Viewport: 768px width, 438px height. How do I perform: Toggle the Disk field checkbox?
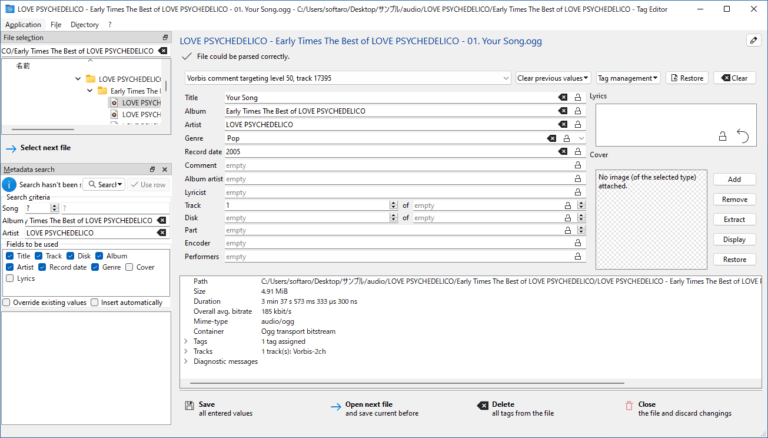coord(71,256)
